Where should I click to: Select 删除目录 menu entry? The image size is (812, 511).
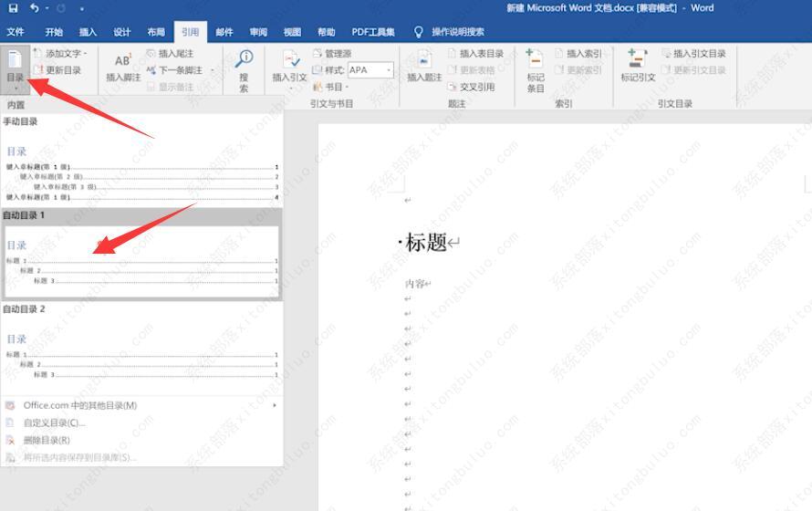click(x=47, y=440)
